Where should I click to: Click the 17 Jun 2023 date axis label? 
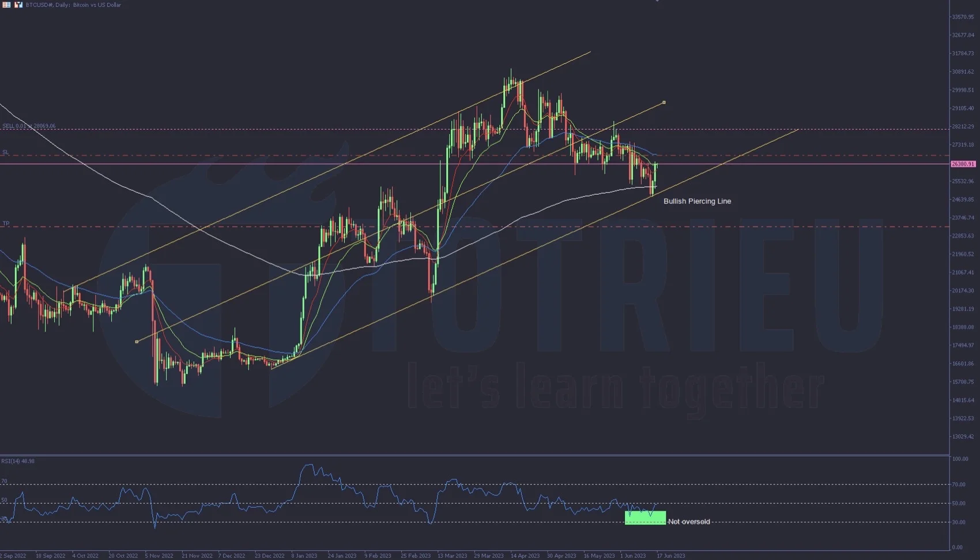[670, 555]
